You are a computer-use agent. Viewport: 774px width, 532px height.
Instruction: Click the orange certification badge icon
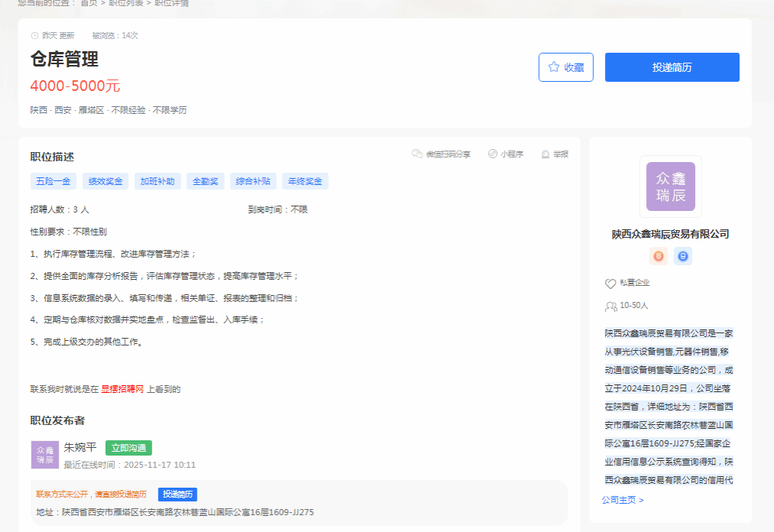[658, 256]
